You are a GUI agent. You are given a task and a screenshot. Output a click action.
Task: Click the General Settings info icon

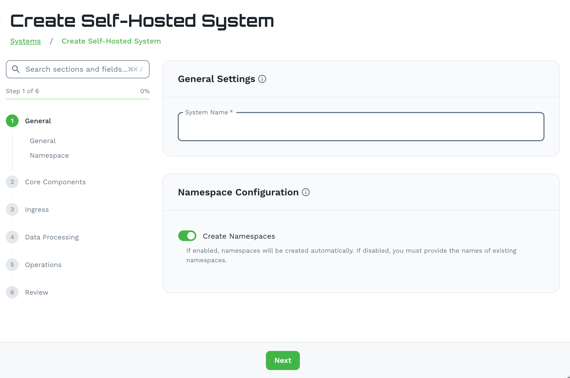pos(262,79)
